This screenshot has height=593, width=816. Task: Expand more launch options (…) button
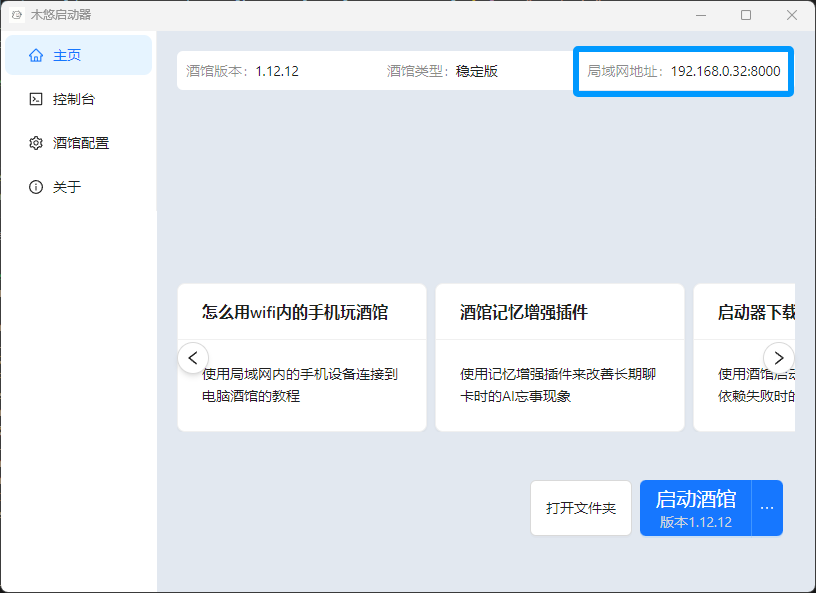[767, 508]
